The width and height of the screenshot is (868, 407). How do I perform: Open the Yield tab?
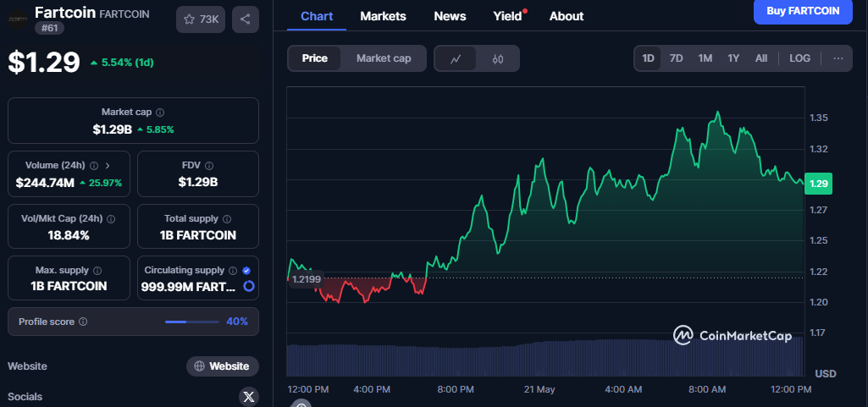coord(507,16)
